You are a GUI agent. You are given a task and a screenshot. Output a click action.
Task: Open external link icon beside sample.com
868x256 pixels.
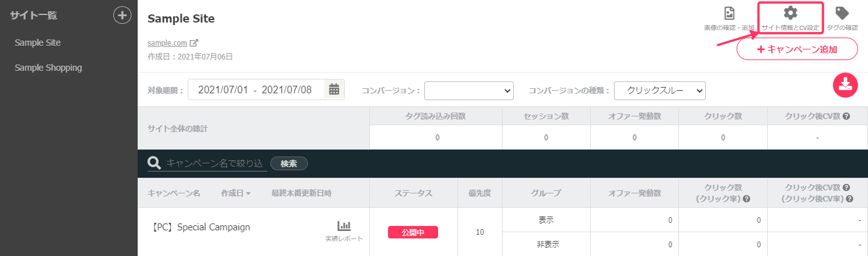pos(194,43)
